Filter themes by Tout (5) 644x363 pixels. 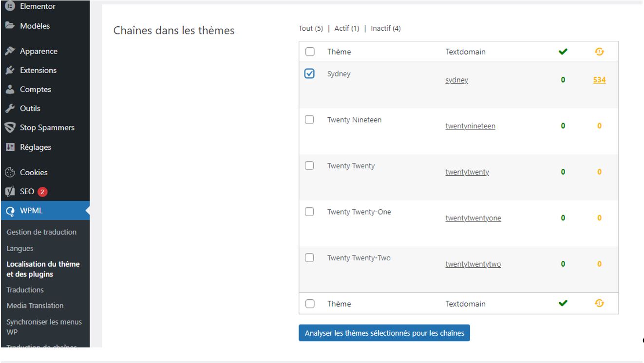(x=311, y=28)
